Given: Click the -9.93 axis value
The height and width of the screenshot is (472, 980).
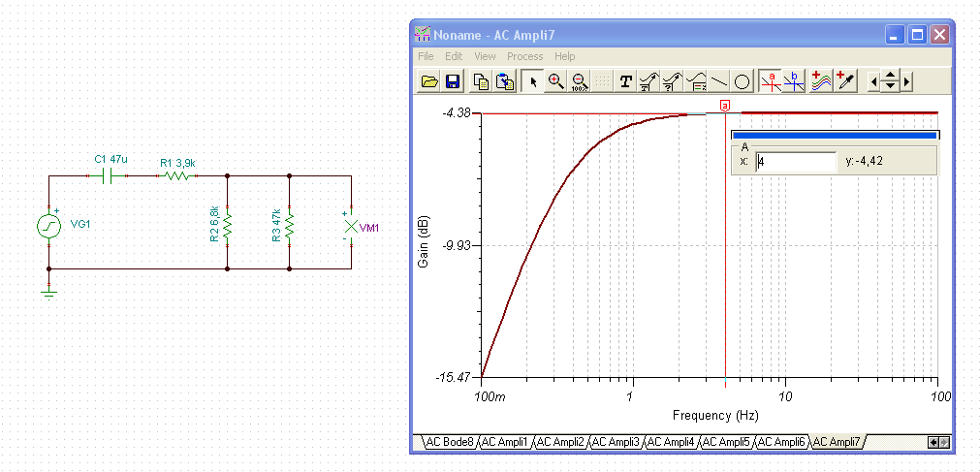Looking at the screenshot, I should click(458, 245).
